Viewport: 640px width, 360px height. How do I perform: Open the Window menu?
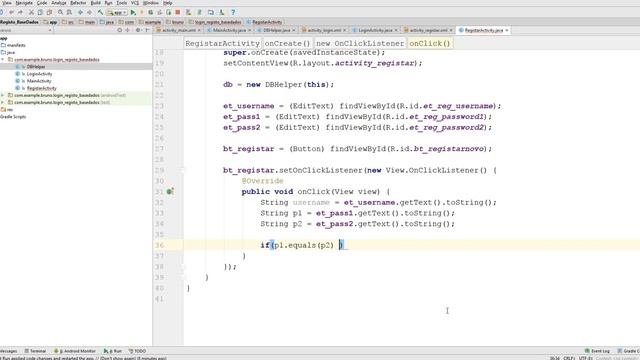(x=151, y=3)
